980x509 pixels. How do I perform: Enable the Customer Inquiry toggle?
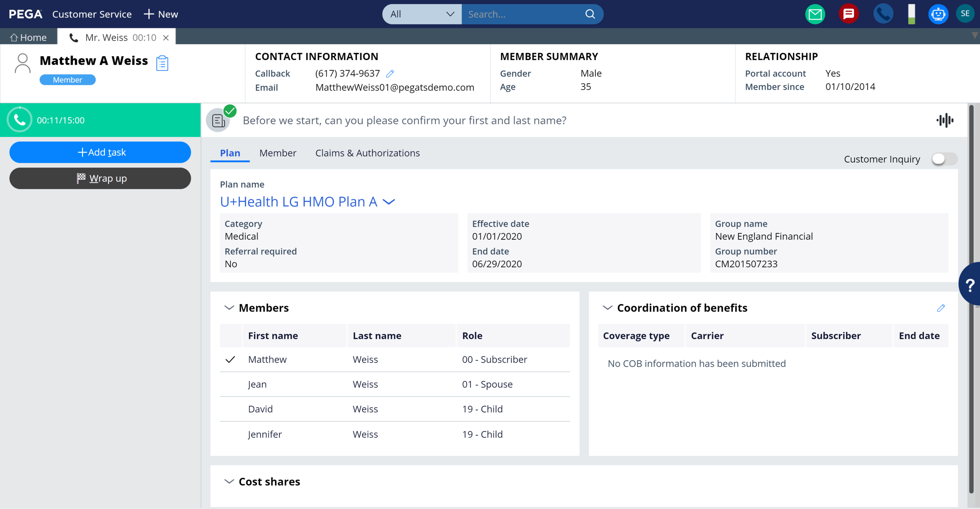tap(944, 159)
